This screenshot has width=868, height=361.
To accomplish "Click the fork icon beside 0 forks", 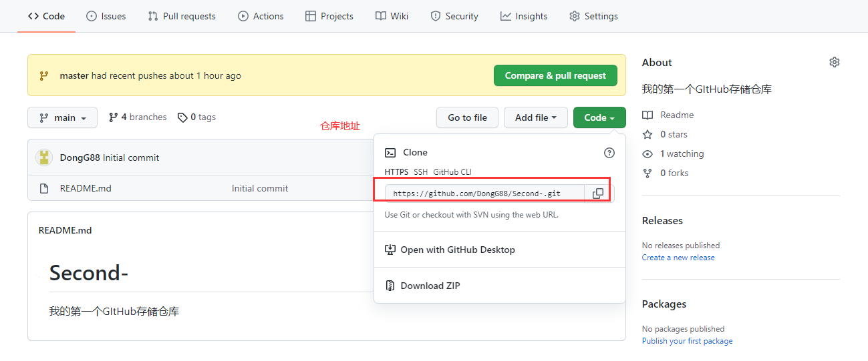I will [x=647, y=173].
